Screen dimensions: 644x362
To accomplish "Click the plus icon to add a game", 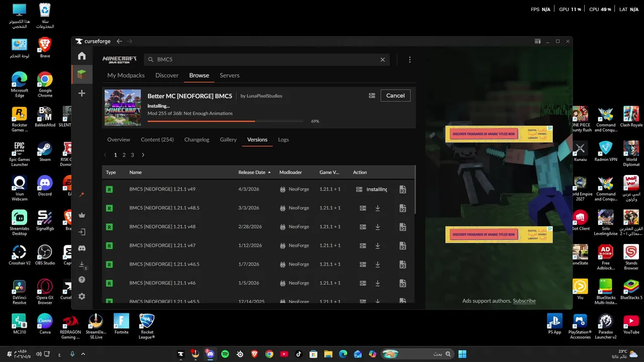I will [82, 93].
